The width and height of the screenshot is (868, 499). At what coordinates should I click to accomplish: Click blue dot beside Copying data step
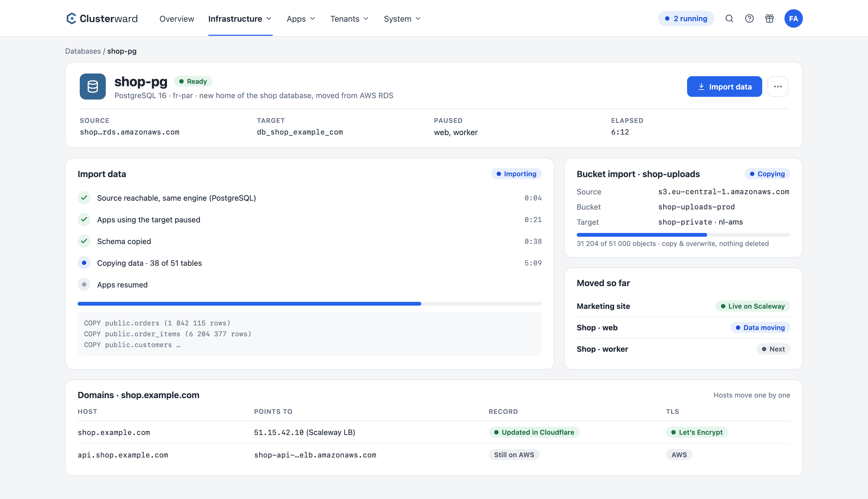click(84, 263)
